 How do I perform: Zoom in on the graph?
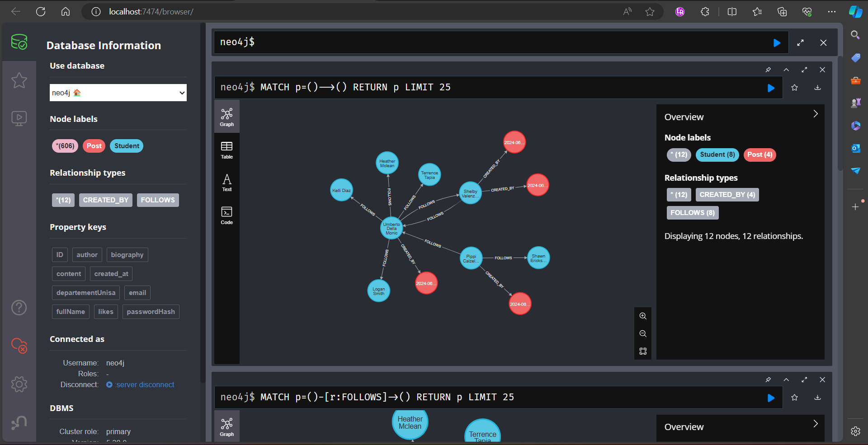point(643,316)
